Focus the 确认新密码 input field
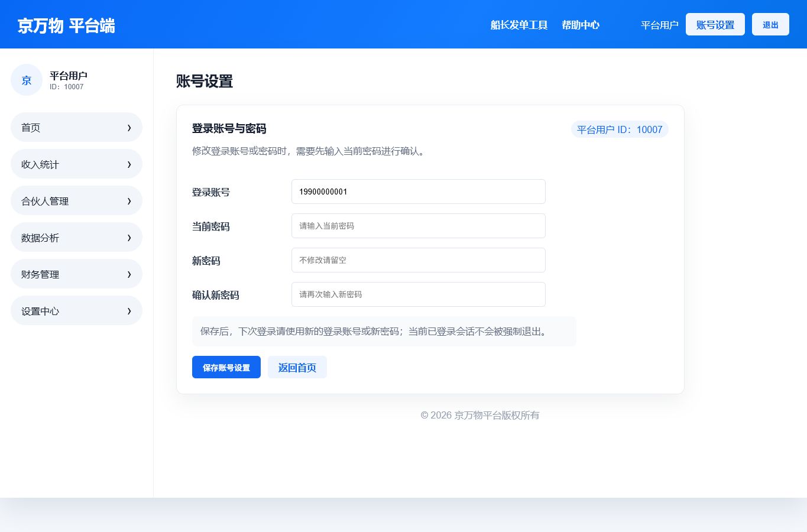807x532 pixels. tap(419, 294)
